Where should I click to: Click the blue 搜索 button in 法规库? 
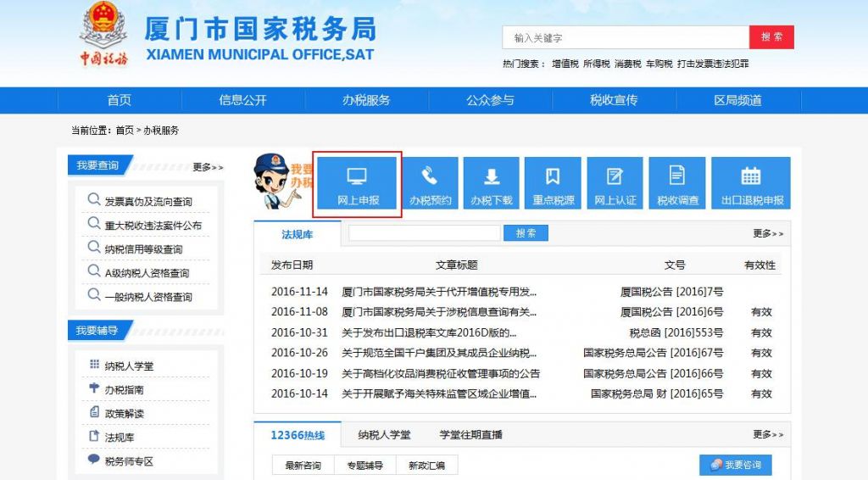(x=526, y=233)
